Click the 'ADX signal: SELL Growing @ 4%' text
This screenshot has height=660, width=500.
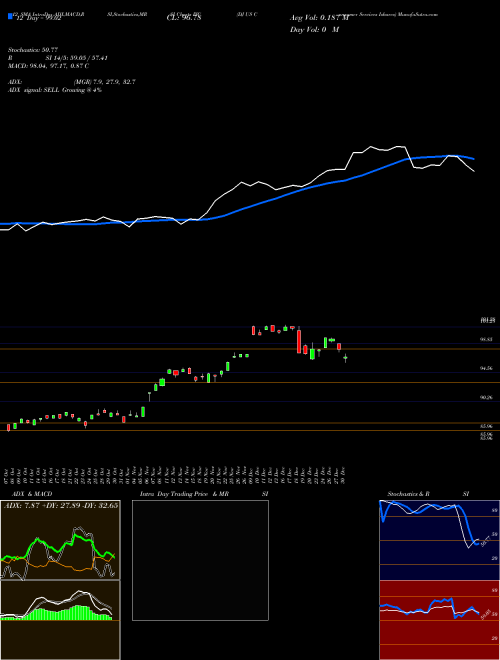pos(55,90)
